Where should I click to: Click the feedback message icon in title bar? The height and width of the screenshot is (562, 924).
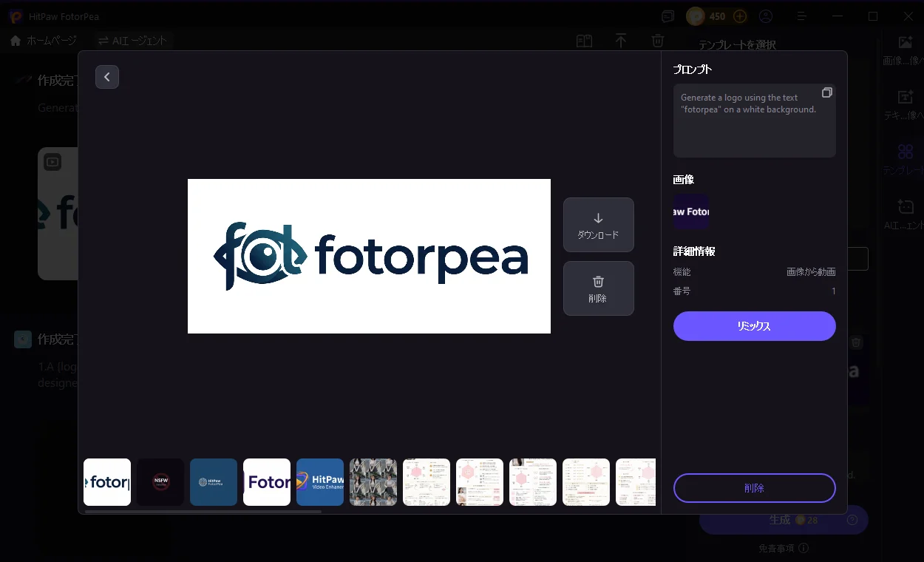coord(667,16)
